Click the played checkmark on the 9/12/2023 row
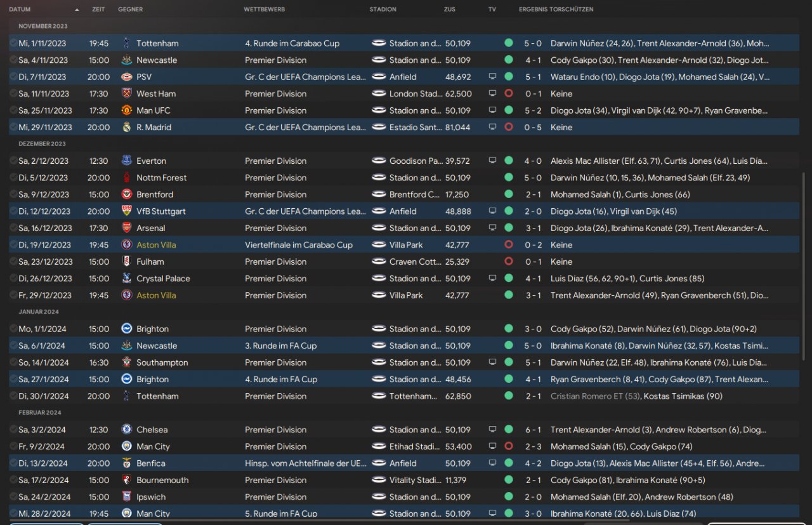 13,194
